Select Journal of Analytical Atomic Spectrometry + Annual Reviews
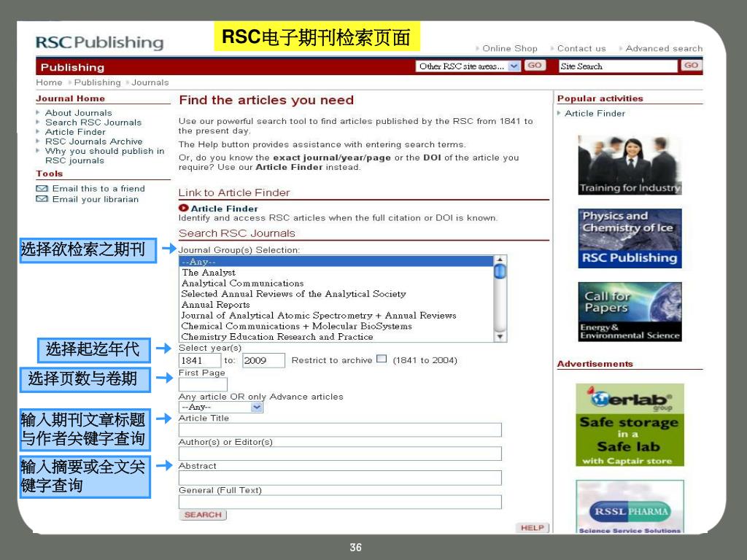The image size is (747, 560). coord(336,315)
